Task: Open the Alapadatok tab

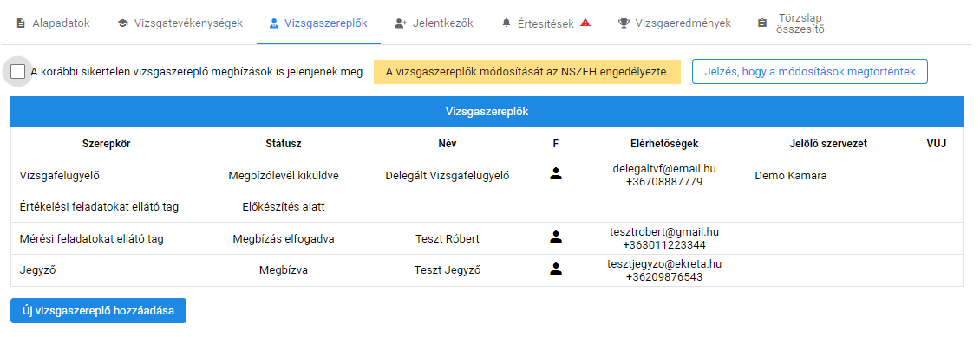Action: (x=53, y=23)
